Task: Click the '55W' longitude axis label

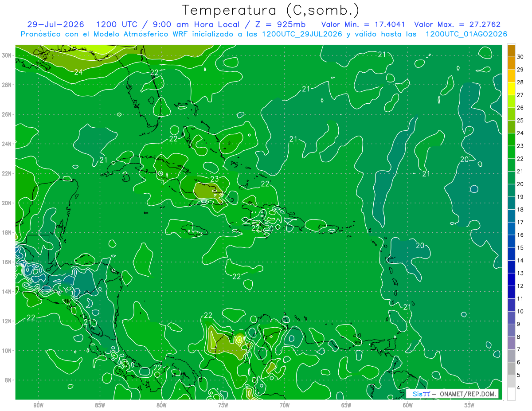Action: pos(470,405)
